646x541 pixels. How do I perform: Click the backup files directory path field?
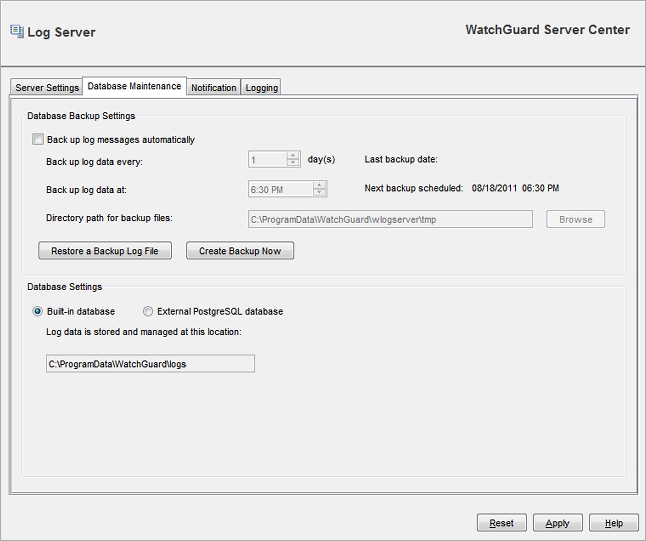coord(390,219)
